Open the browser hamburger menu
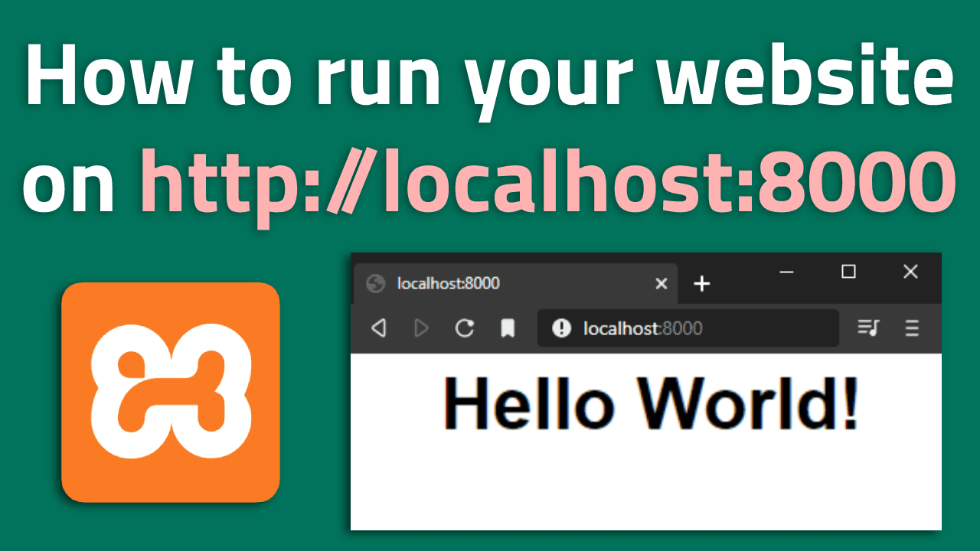The width and height of the screenshot is (980, 551). [912, 328]
